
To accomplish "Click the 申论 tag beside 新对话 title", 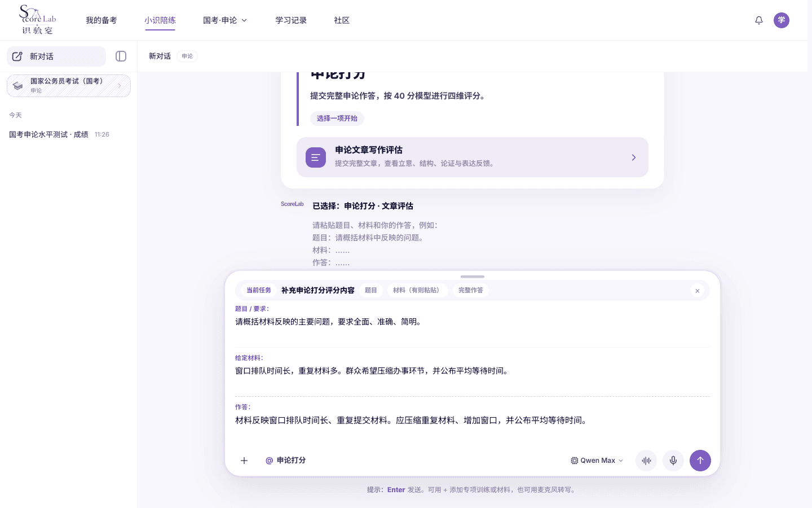I will point(187,56).
